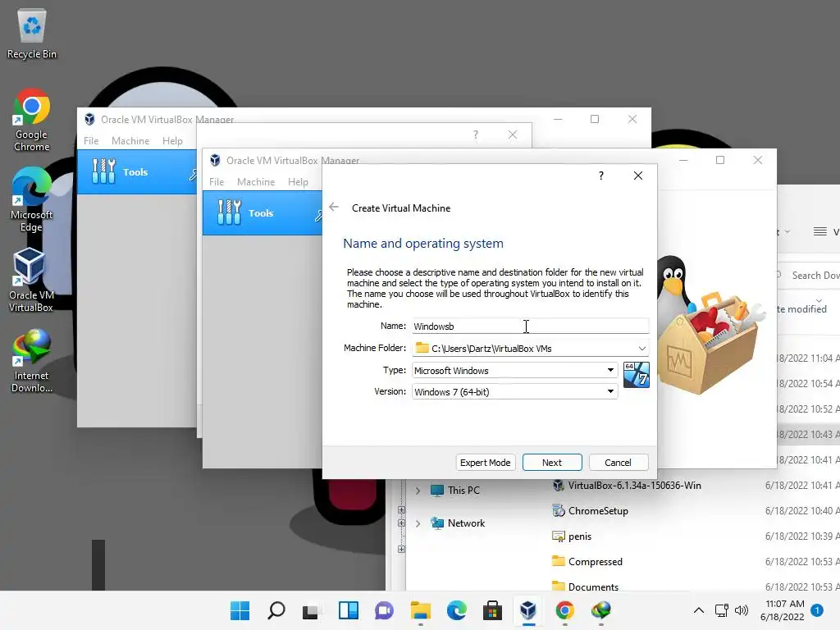Open the Version dropdown showing Windows 7 (64-bit)
Image resolution: width=840 pixels, height=630 pixels.
(515, 391)
